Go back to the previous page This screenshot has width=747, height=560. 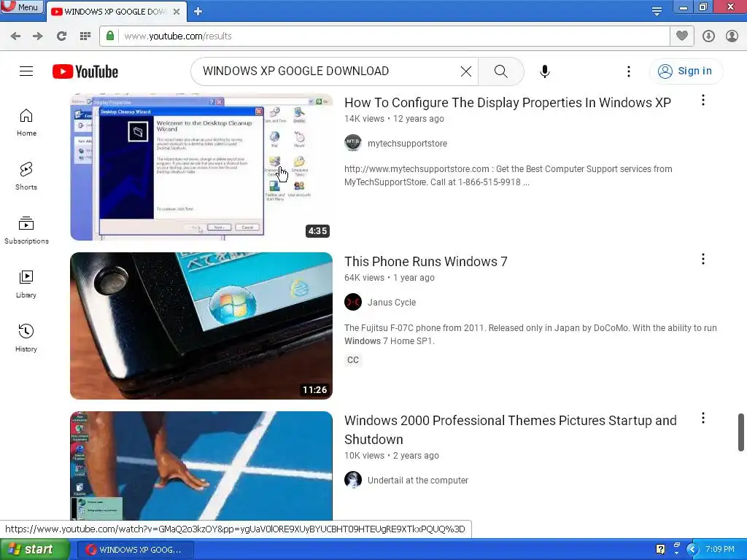[15, 36]
